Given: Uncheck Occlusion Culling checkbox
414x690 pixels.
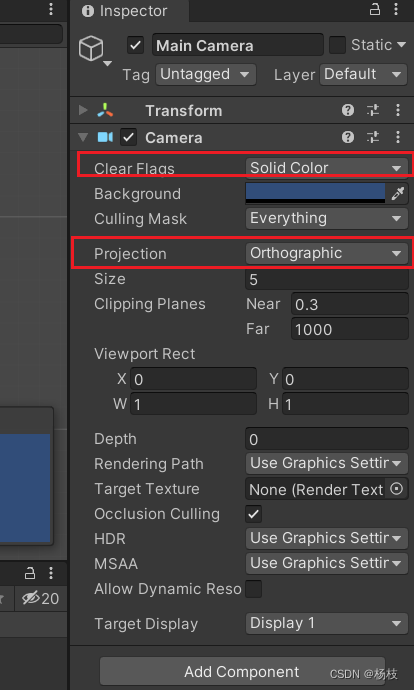Looking at the screenshot, I should click(254, 514).
